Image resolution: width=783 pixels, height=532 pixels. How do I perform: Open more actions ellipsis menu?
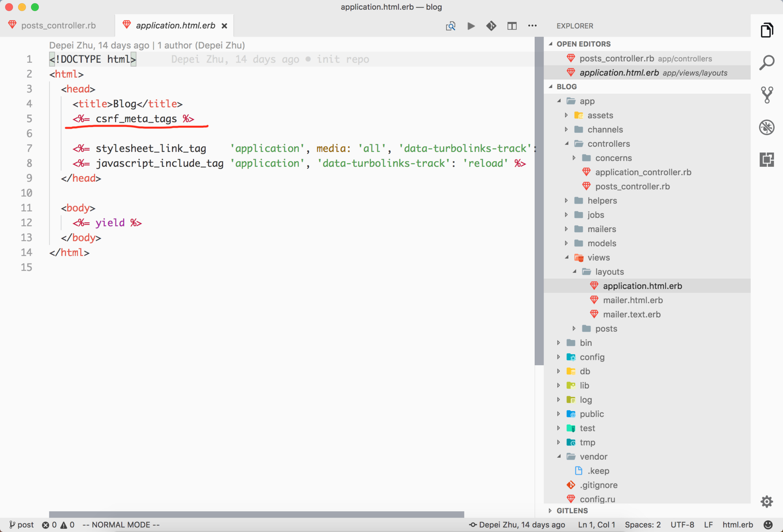pos(532,26)
